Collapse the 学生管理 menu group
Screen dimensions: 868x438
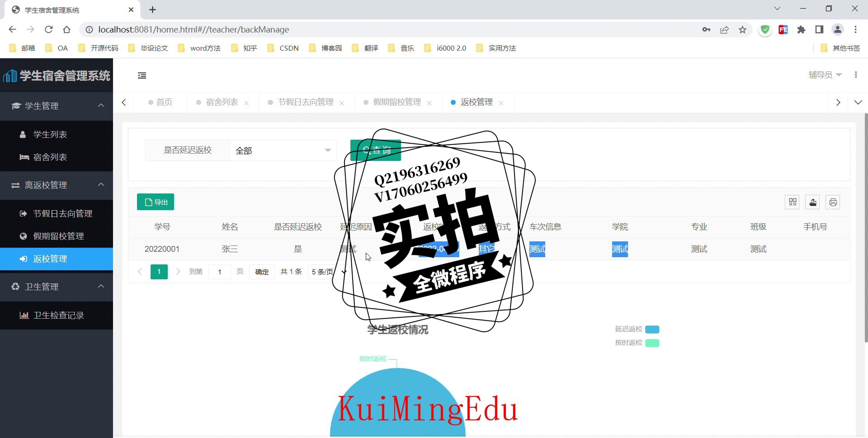pyautogui.click(x=57, y=106)
